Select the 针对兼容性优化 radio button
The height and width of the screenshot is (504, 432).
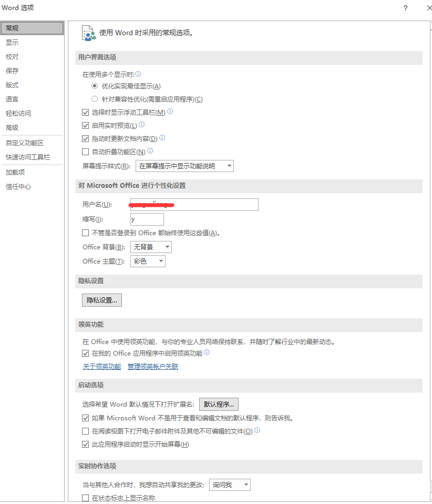[x=95, y=98]
